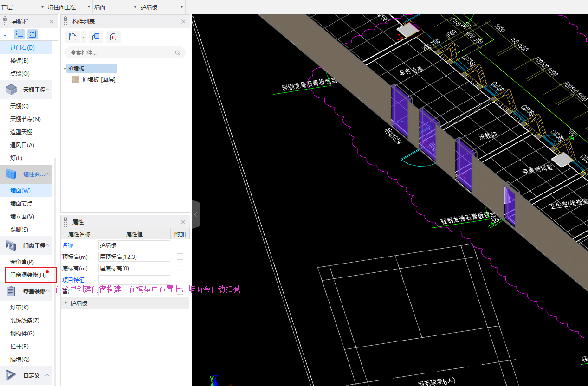
Task: Delete component with trash icon
Action: pos(113,37)
